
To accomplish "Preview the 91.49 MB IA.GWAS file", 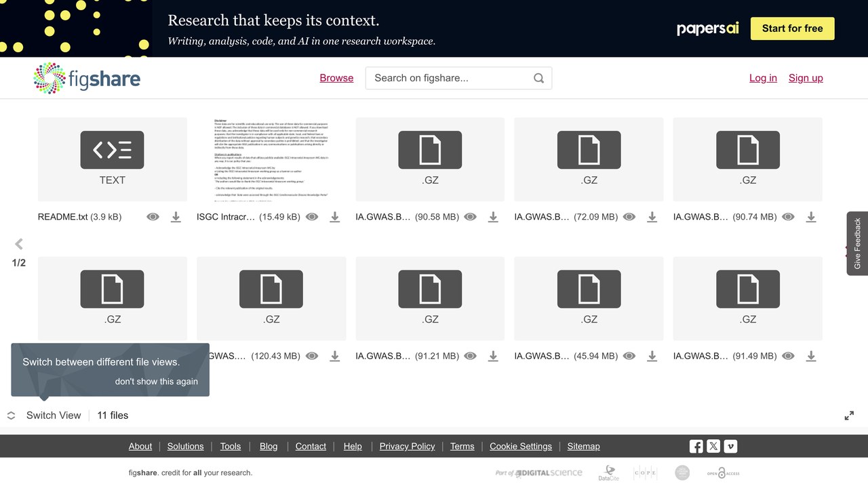I will tap(788, 356).
